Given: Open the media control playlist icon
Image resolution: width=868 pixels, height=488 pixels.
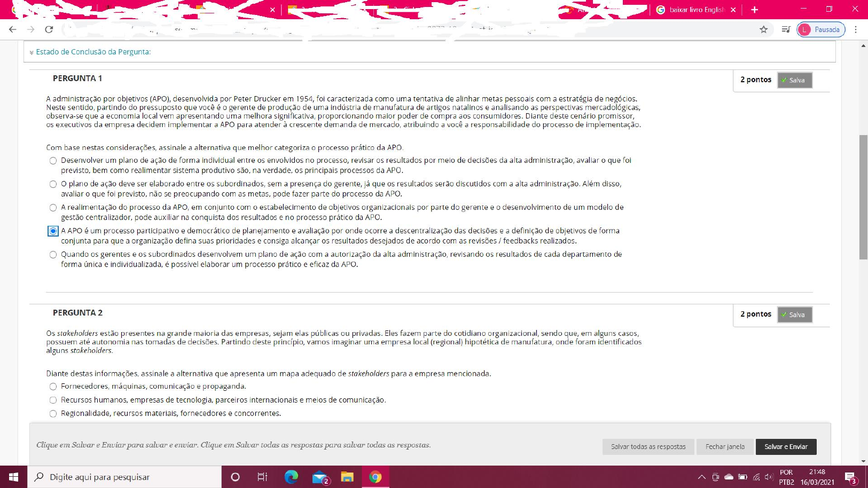Looking at the screenshot, I should coord(785,29).
